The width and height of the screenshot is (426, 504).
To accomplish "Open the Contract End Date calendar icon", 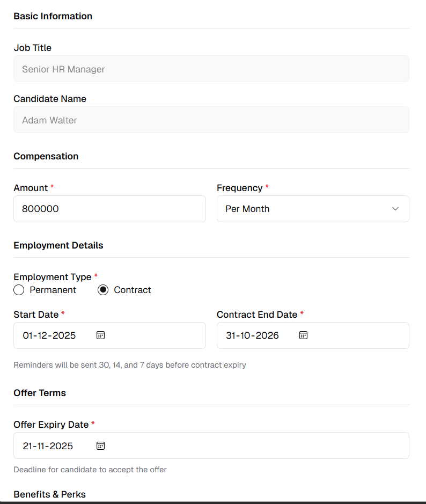I will 303,335.
